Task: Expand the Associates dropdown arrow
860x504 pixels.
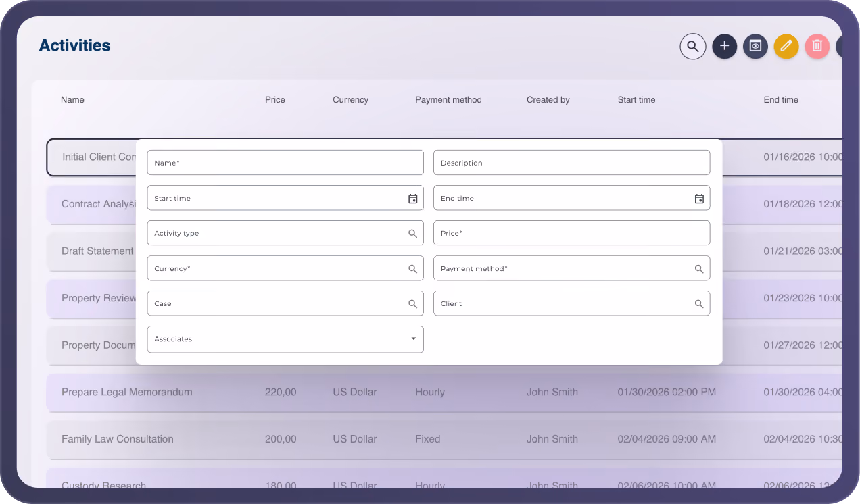Action: pyautogui.click(x=414, y=339)
